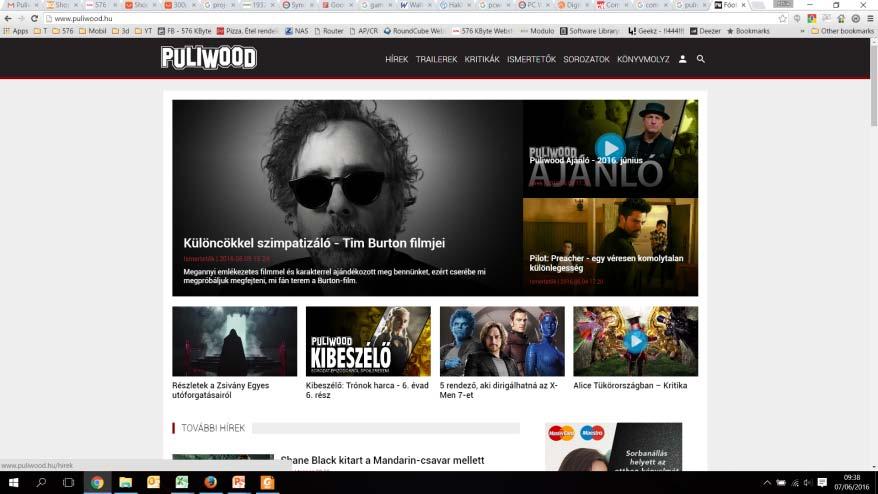Viewport: 878px width, 494px height.
Task: Play the Alice Tükörországban video thumbnail
Action: (x=636, y=341)
